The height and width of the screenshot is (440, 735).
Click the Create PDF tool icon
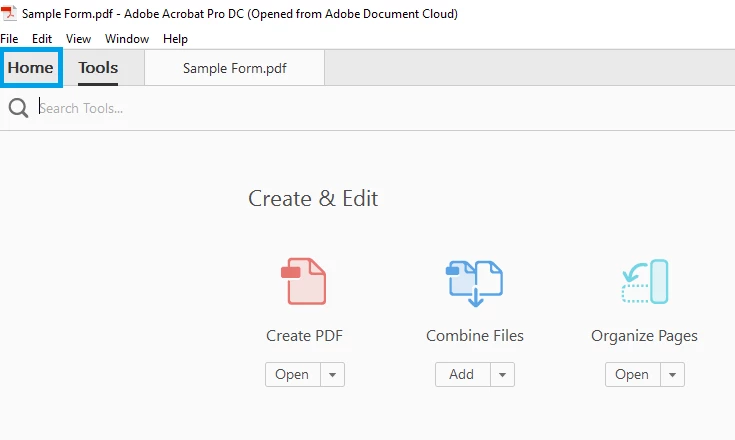[304, 281]
